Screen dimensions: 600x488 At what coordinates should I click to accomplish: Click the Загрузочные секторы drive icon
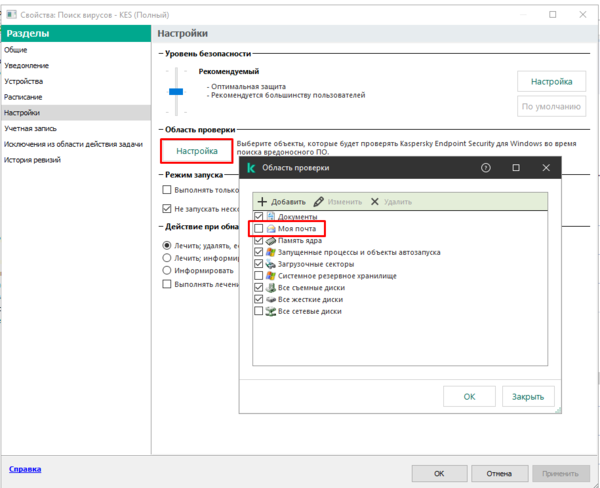[271, 264]
